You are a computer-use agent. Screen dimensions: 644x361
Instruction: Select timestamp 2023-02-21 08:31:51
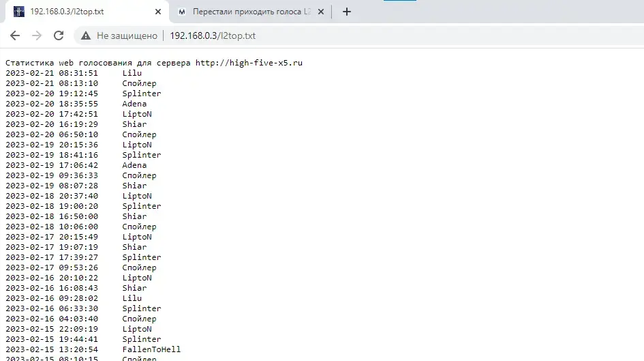[52, 73]
